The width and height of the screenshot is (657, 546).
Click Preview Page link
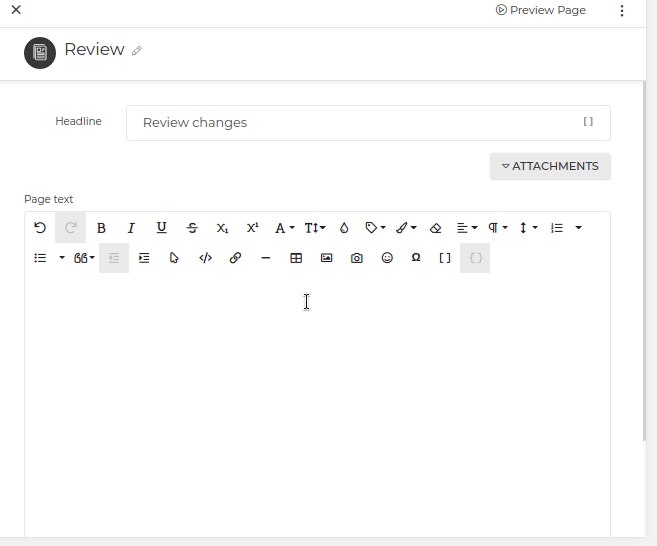point(540,11)
